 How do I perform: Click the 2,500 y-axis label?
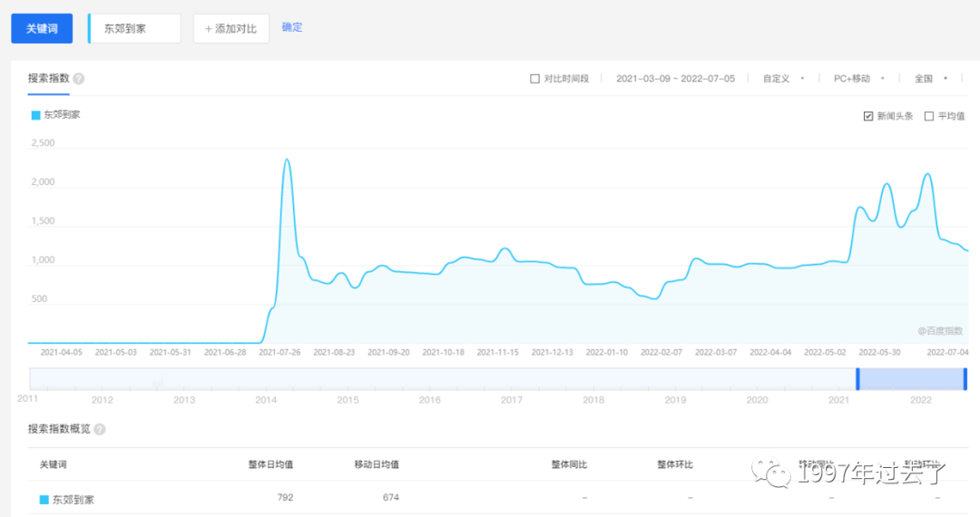pos(43,143)
